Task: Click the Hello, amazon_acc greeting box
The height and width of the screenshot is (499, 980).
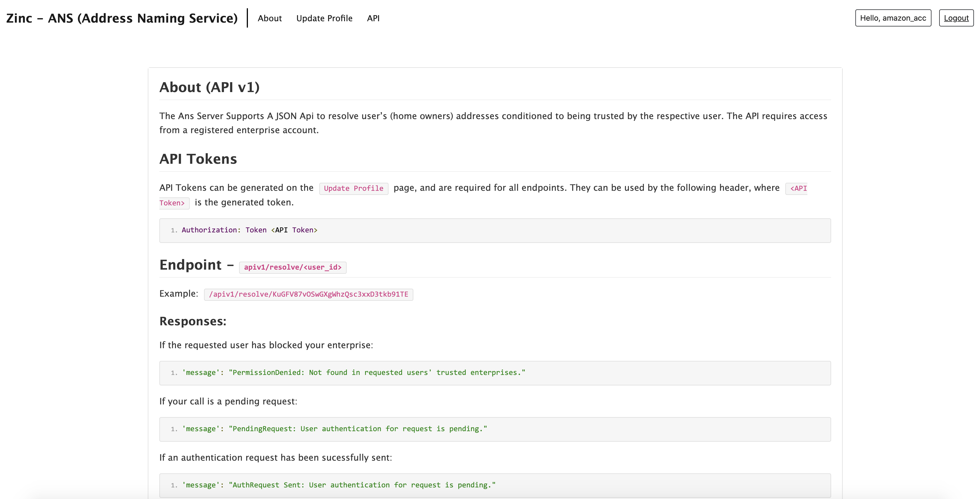Action: [x=893, y=18]
